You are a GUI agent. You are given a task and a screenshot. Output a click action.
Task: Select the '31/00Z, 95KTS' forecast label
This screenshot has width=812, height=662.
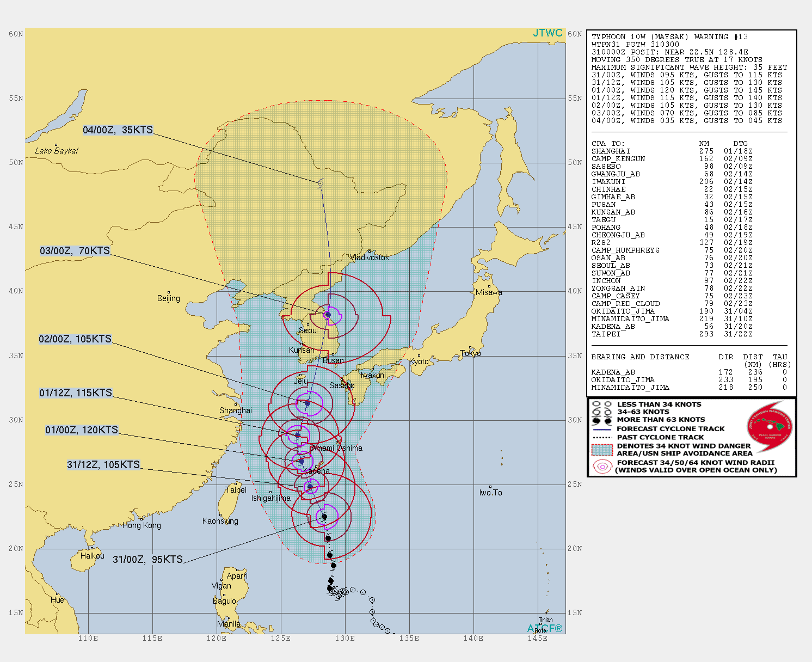(148, 560)
